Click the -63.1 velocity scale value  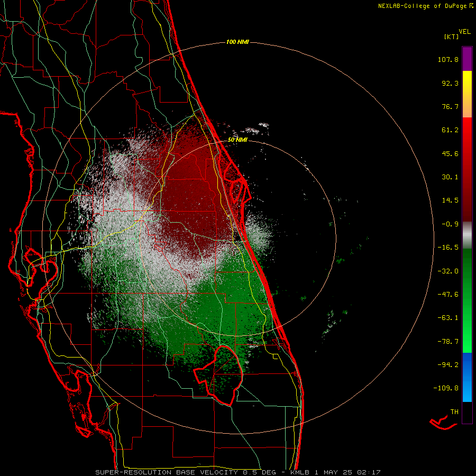(448, 318)
